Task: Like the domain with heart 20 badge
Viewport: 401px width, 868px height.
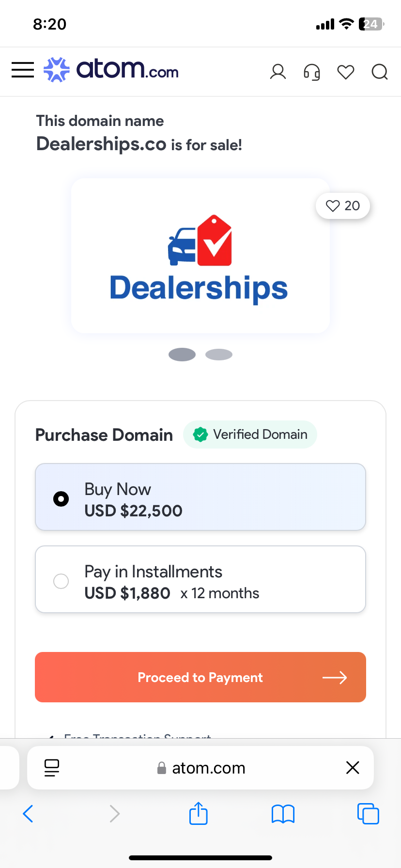Action: coord(343,206)
